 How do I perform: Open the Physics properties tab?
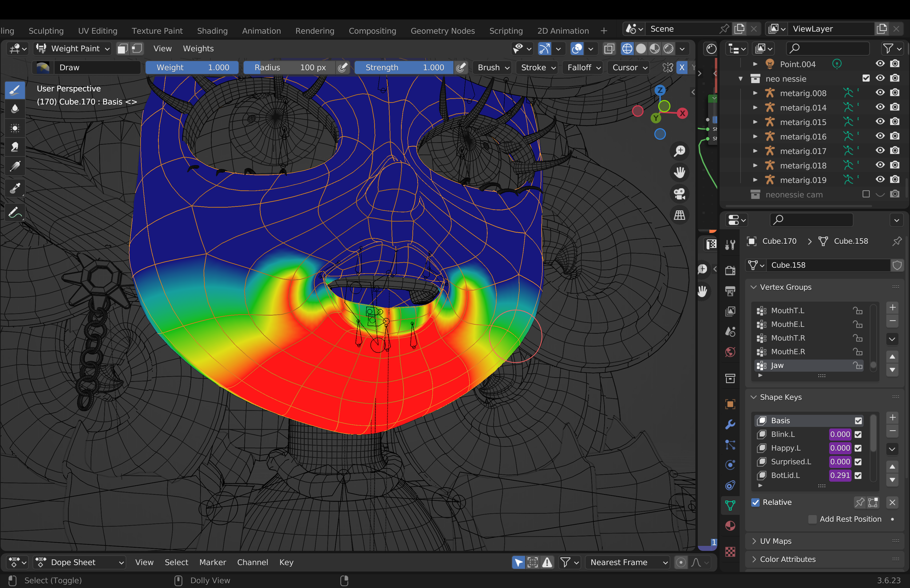(730, 465)
